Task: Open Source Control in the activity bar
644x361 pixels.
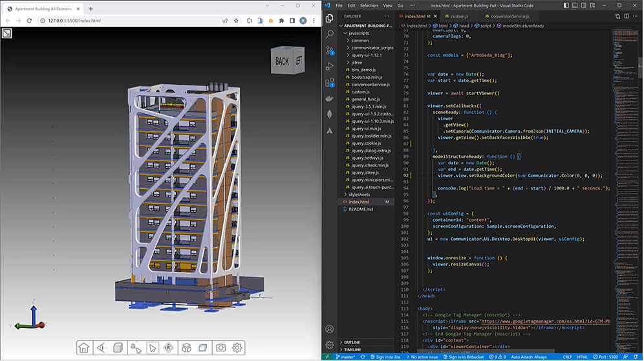Action: (330, 50)
